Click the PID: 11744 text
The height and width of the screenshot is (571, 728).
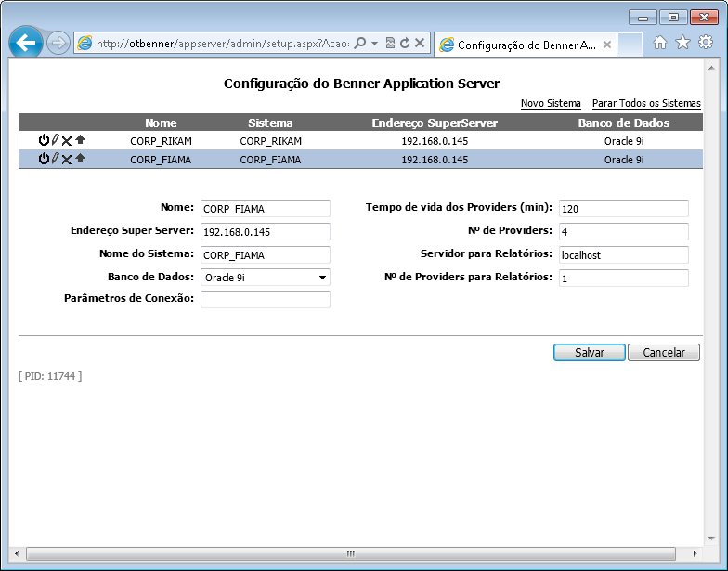pos(50,376)
